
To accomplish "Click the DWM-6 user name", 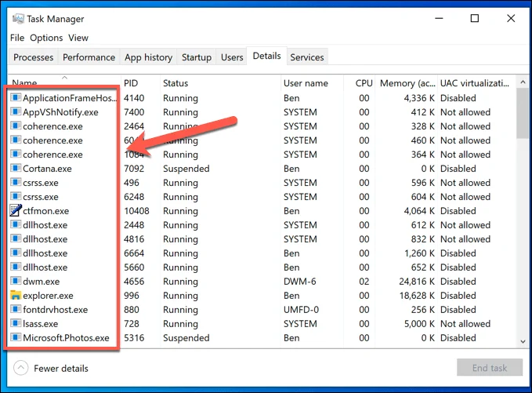I will (299, 282).
